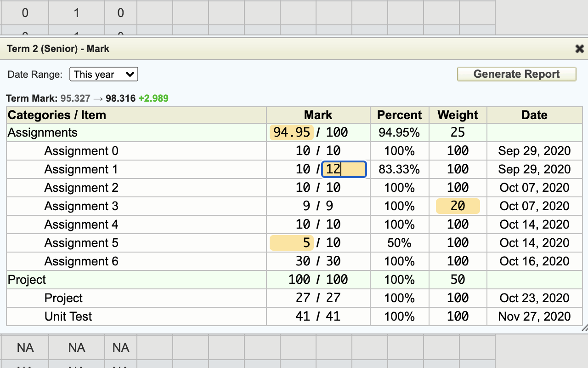Click the Categories / Item column header
588x368 pixels.
tap(57, 115)
